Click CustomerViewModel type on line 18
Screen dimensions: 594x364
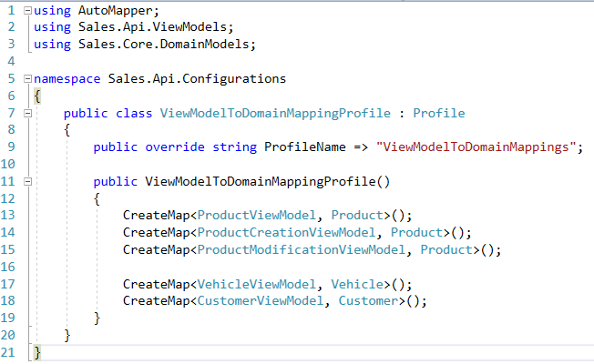tap(261, 301)
